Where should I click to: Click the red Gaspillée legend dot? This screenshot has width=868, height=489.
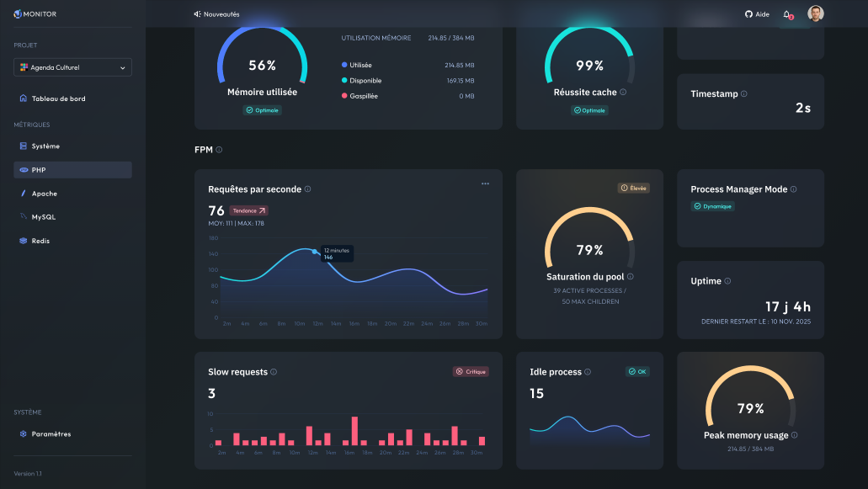[344, 96]
